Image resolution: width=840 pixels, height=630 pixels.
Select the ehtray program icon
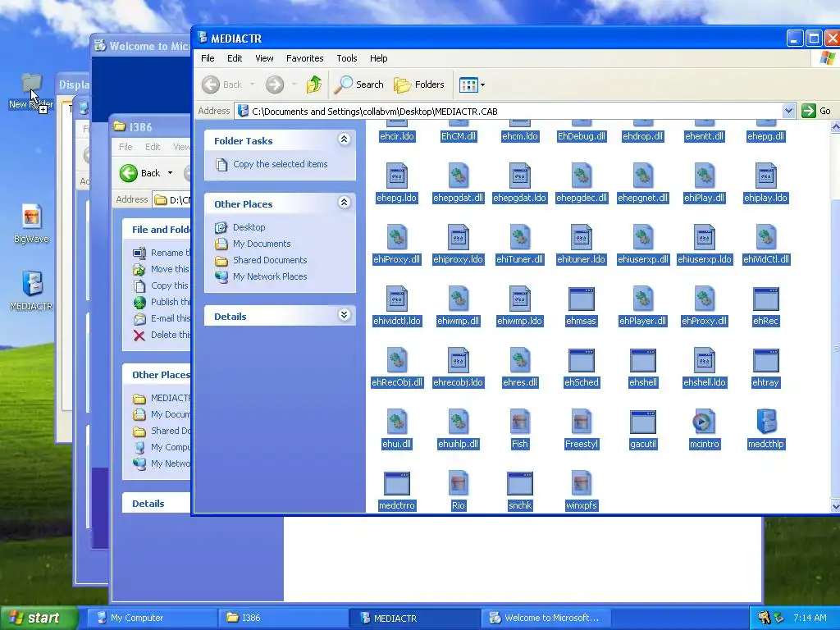[x=765, y=361]
